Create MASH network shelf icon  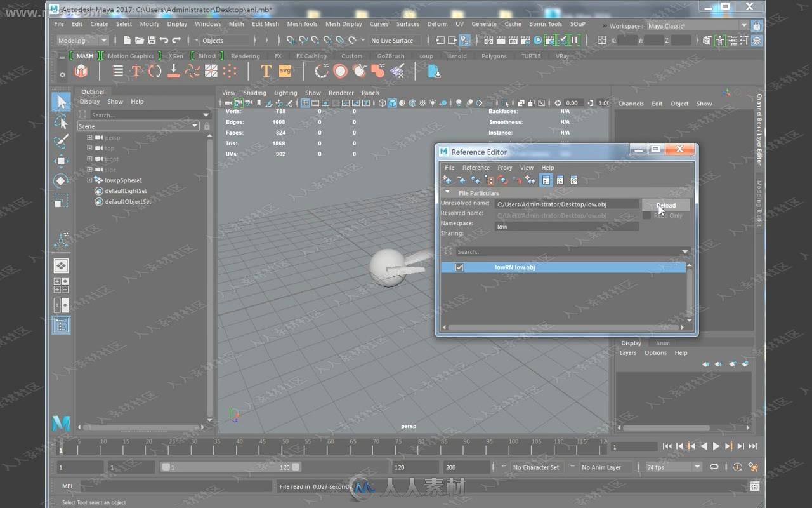tap(81, 72)
